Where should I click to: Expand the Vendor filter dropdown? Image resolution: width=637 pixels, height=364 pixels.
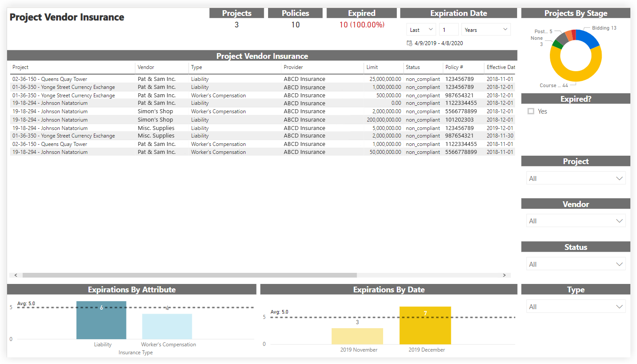[x=576, y=221]
